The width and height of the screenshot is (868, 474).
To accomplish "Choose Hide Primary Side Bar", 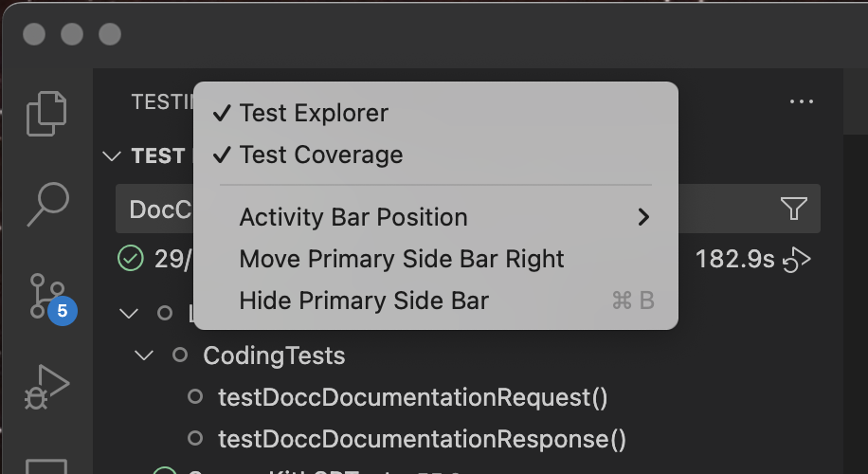I will tap(364, 301).
